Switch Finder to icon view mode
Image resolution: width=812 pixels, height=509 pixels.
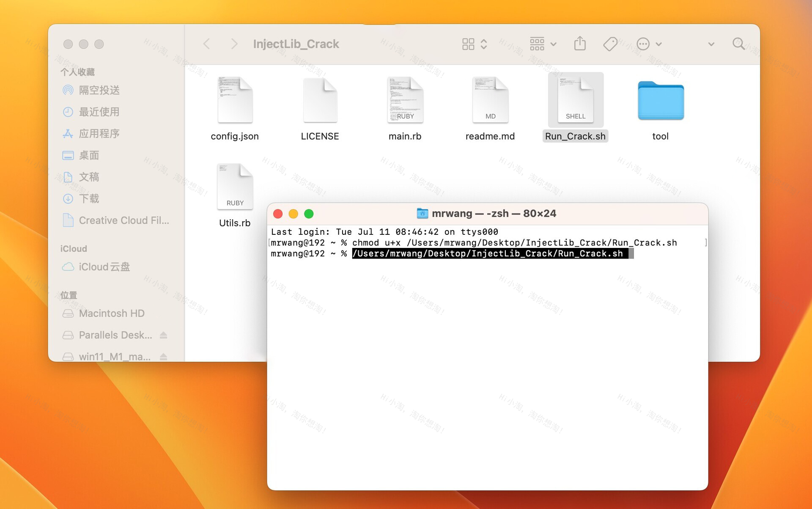click(468, 44)
